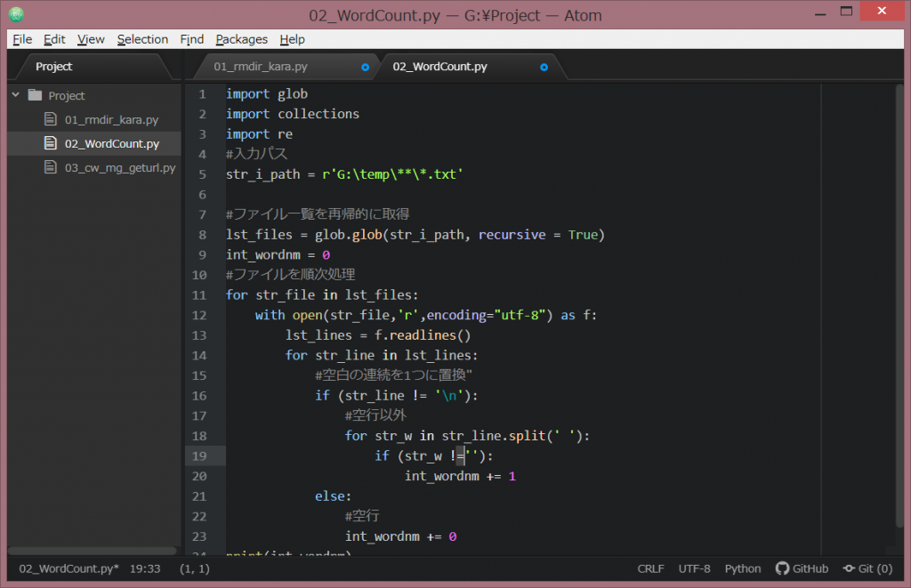This screenshot has height=588, width=911.
Task: Click 'glob.glob' call on line 8
Action: point(349,235)
